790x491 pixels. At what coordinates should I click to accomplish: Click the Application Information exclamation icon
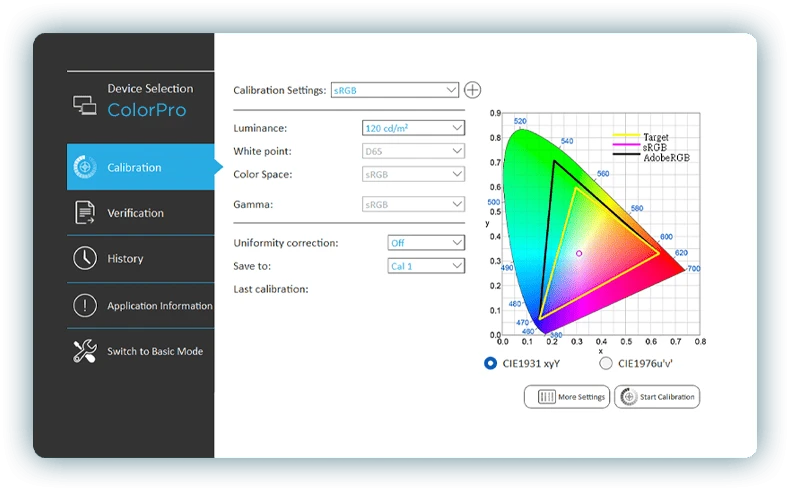point(85,305)
